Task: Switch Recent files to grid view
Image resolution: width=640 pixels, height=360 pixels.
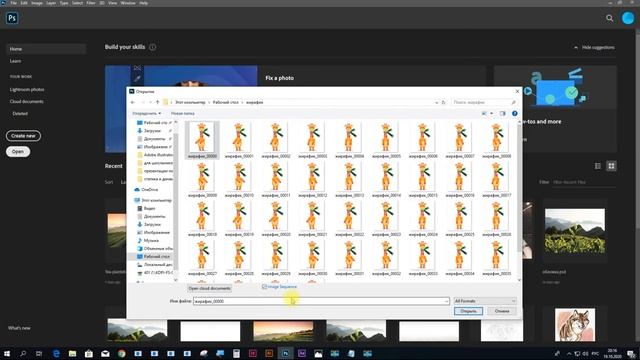Action: coord(611,166)
